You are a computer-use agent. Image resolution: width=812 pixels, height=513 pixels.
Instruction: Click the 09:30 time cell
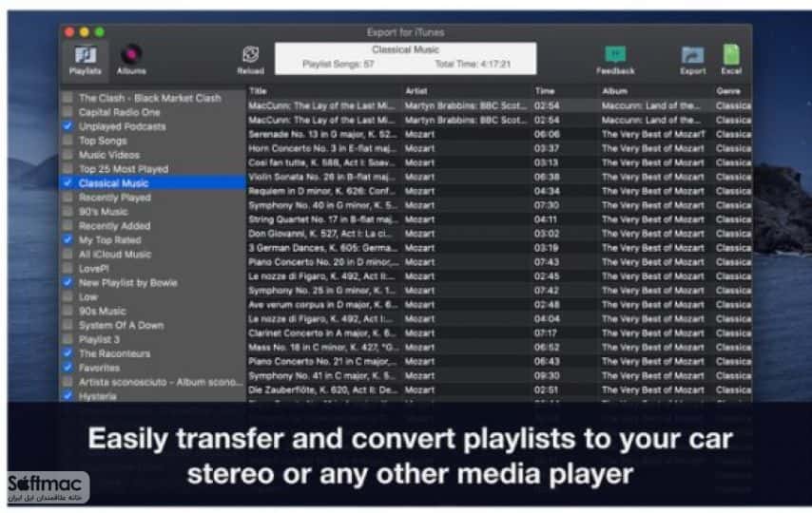[547, 376]
